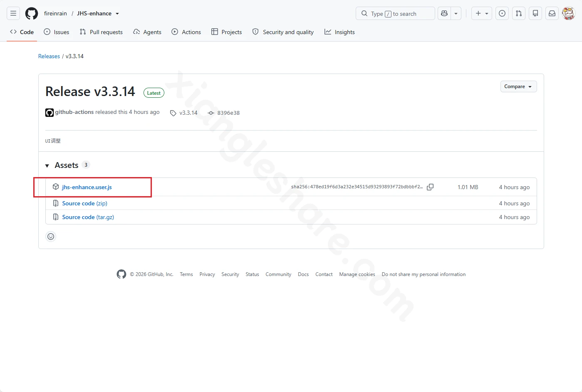Viewport: 582px width, 392px height.
Task: Collapse the Assets section
Action: tap(47, 165)
